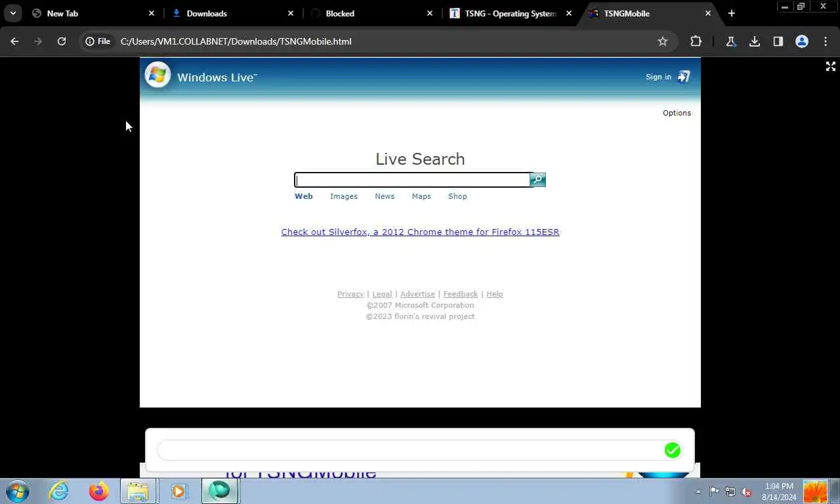Open Windows Media Player from the taskbar

tap(178, 491)
